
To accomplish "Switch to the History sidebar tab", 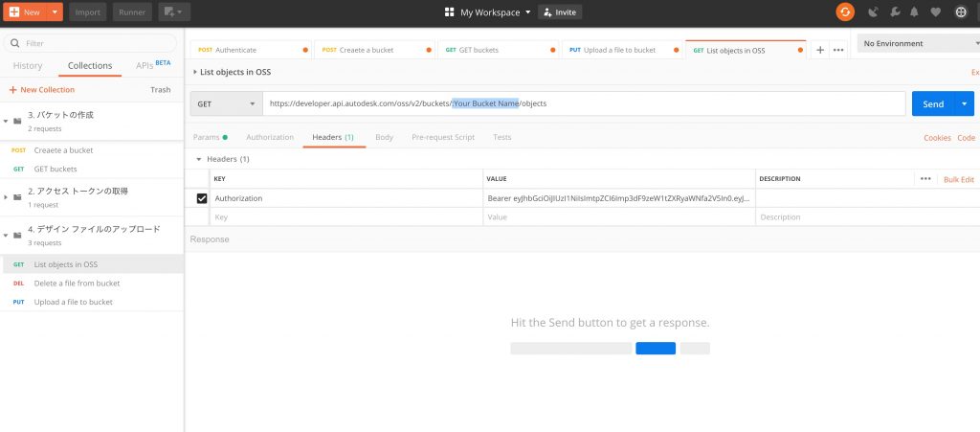I will [28, 66].
